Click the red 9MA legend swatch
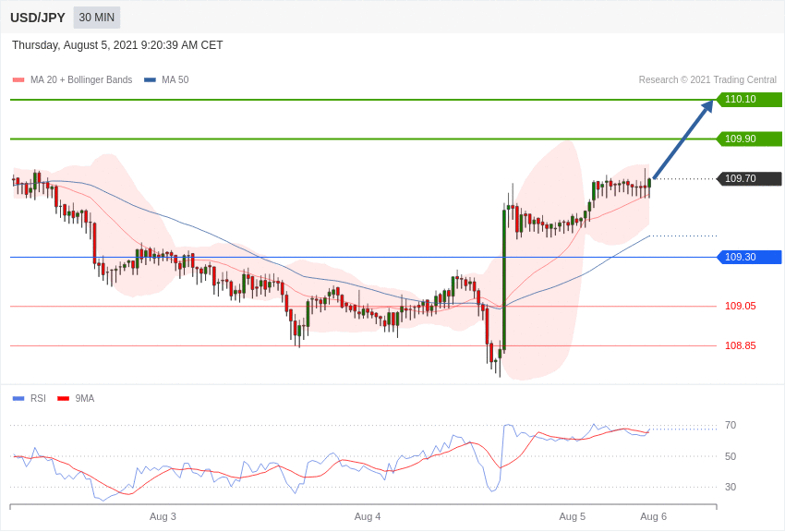The image size is (785, 532). pos(63,398)
